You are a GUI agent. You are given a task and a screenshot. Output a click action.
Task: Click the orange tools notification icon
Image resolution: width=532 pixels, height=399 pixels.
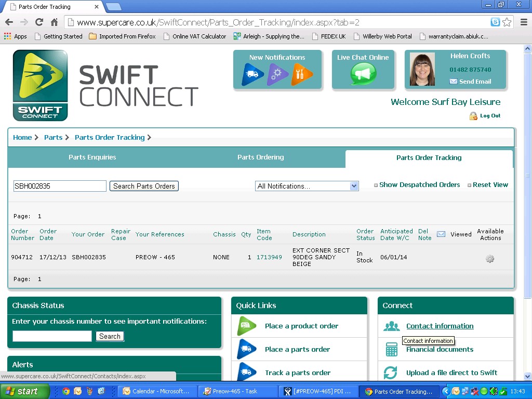click(302, 74)
